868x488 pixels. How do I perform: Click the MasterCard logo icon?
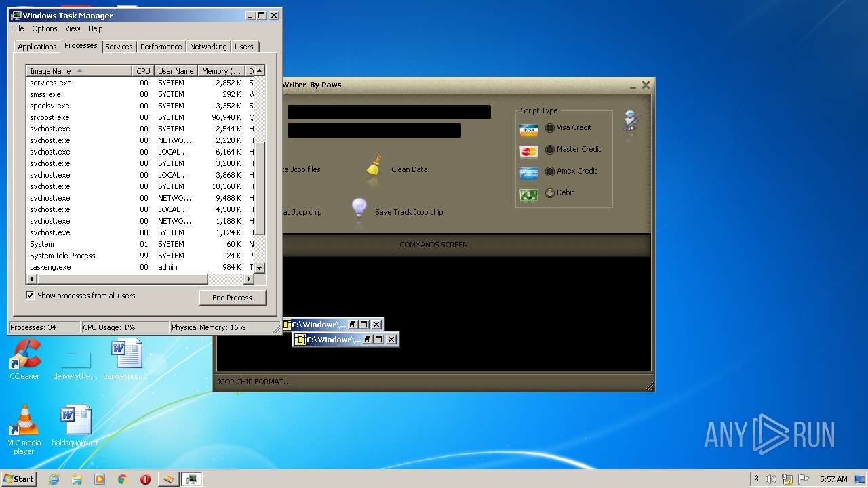tap(529, 152)
